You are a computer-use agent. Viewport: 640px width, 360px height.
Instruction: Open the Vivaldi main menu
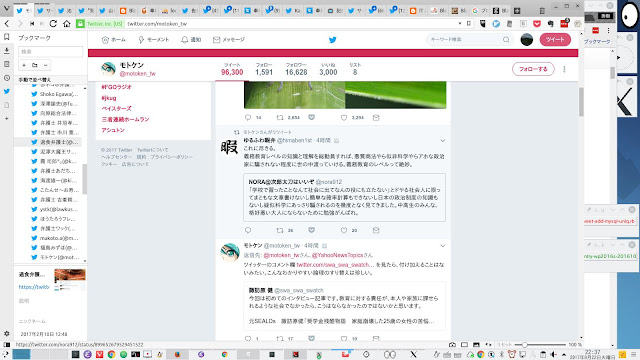6,9
